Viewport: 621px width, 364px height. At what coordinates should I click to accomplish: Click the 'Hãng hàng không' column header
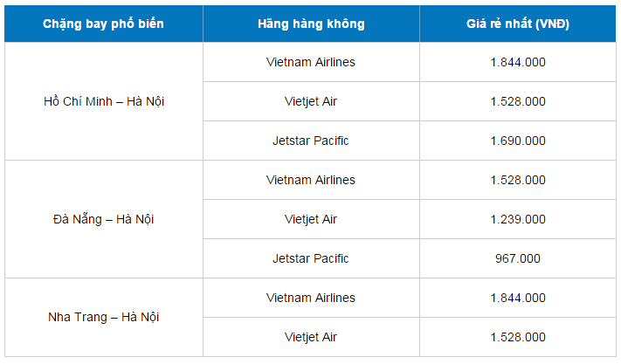coord(311,24)
